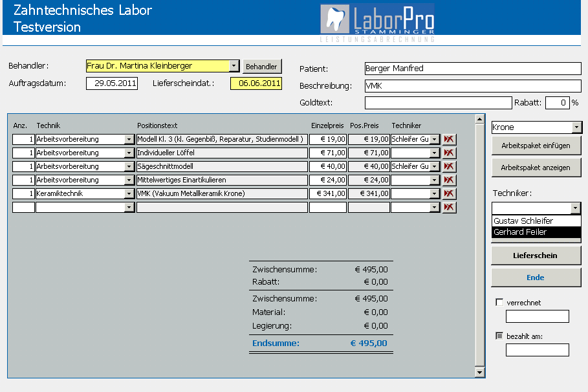
Task: Expand the Krone work package dropdown
Action: tap(576, 127)
